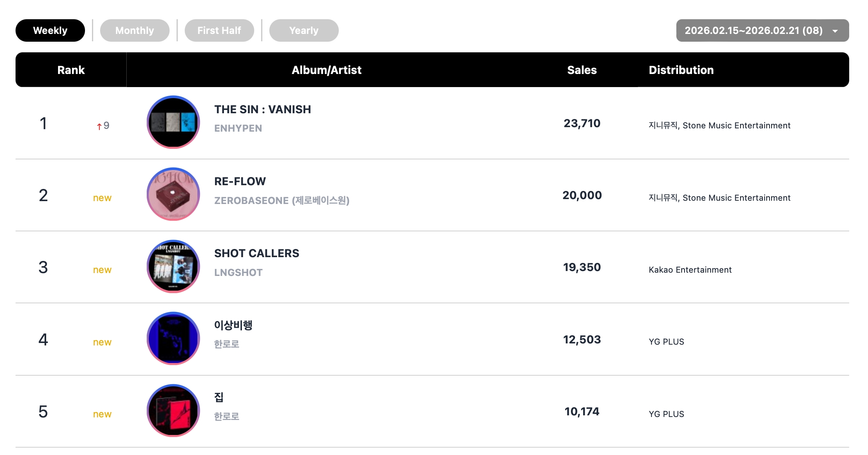Click the ENHYPEN artist name
Image resolution: width=868 pixels, height=455 pixels.
click(x=238, y=128)
